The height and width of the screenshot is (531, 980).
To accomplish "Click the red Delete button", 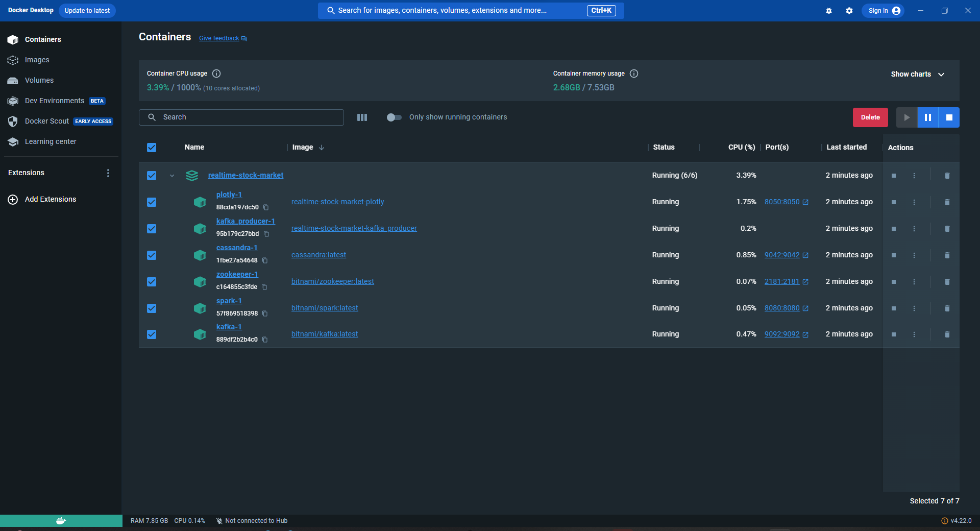I will click(x=870, y=117).
